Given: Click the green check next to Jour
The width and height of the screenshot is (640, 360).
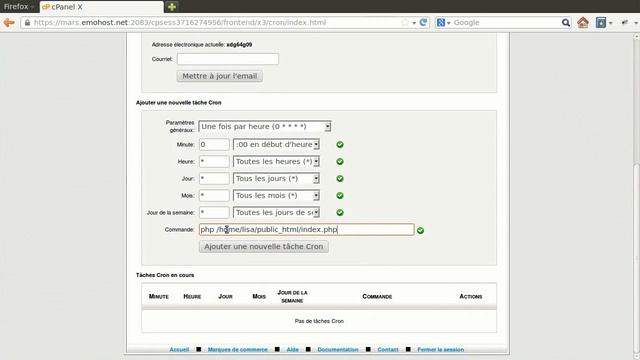Looking at the screenshot, I should 340,179.
